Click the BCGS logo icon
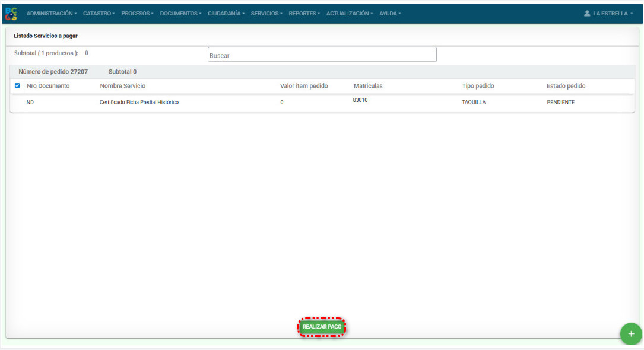 11,13
